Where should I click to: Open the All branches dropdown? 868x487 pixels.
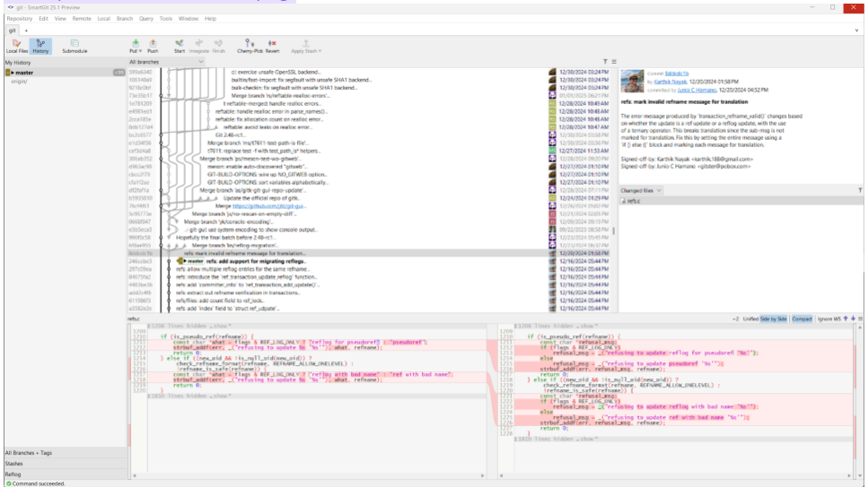(166, 62)
